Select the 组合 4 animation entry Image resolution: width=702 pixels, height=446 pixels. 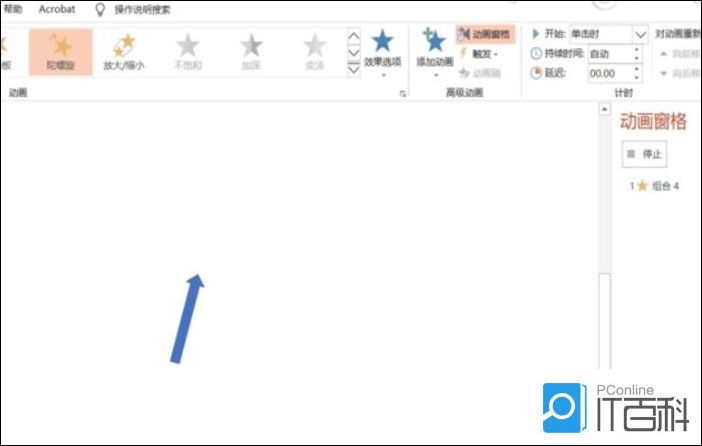(655, 186)
